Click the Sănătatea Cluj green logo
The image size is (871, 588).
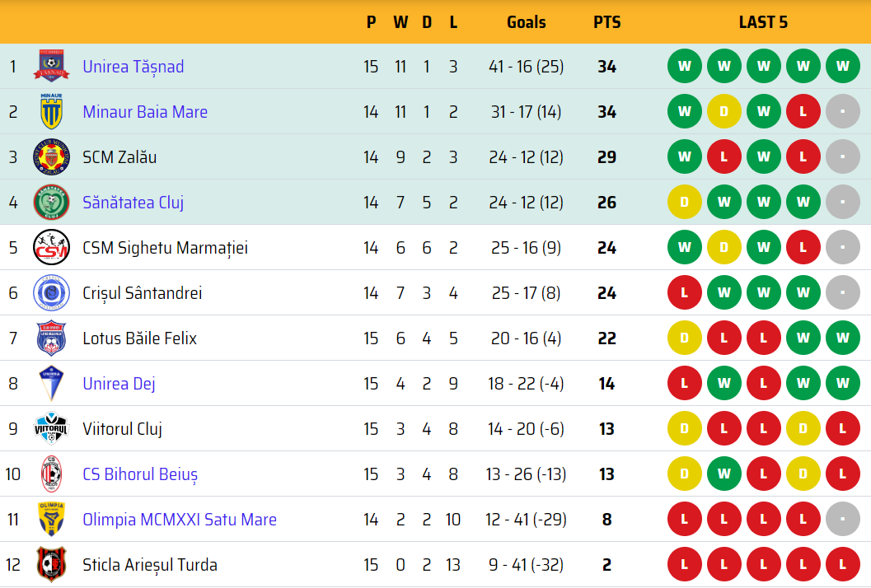coord(51,203)
